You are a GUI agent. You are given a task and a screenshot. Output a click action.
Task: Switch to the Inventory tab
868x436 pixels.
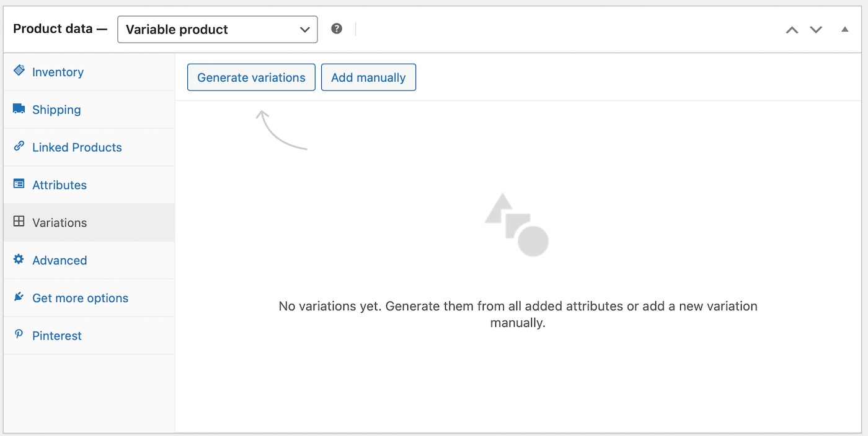[x=58, y=71]
